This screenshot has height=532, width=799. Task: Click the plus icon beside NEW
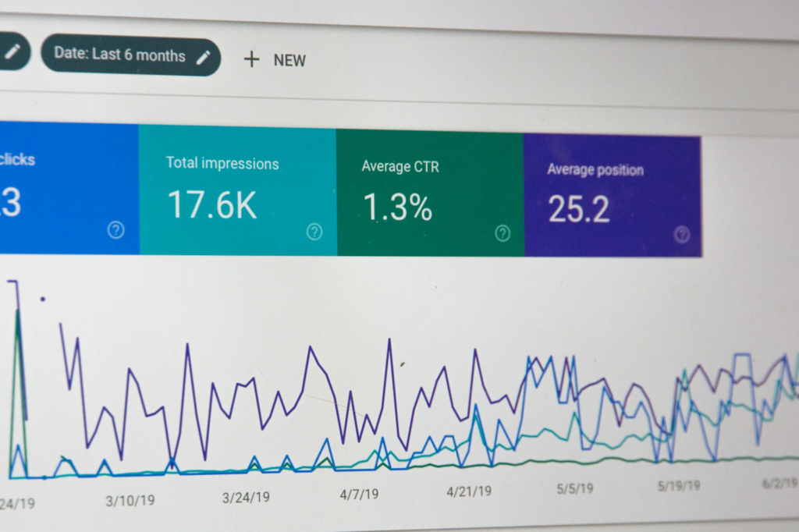pyautogui.click(x=251, y=59)
